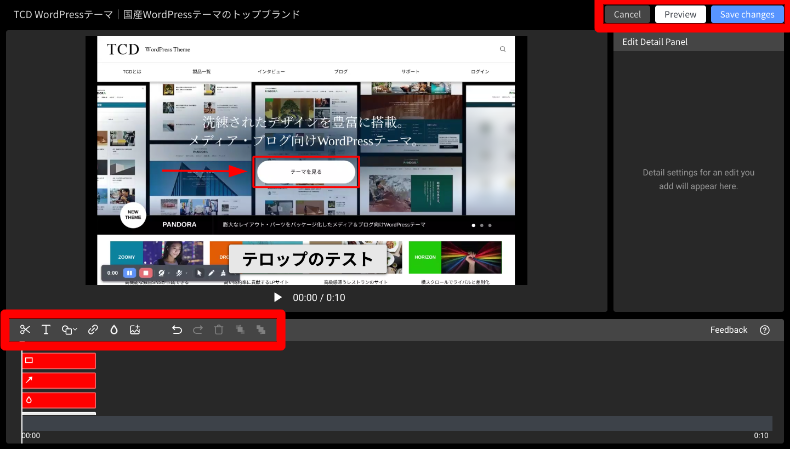Select the scissors cut tool
Screen dimensions: 790x449
[x=25, y=330]
